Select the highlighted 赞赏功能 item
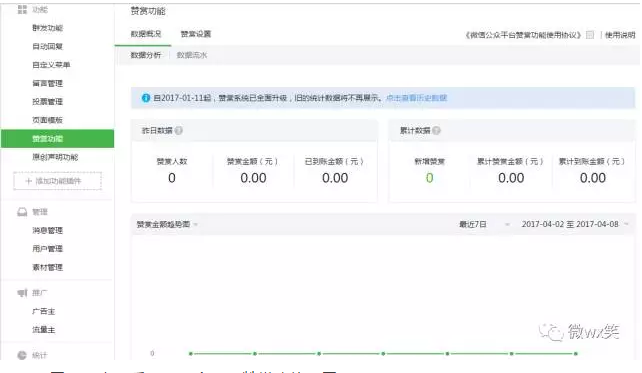This screenshot has width=642, height=373. (x=57, y=138)
